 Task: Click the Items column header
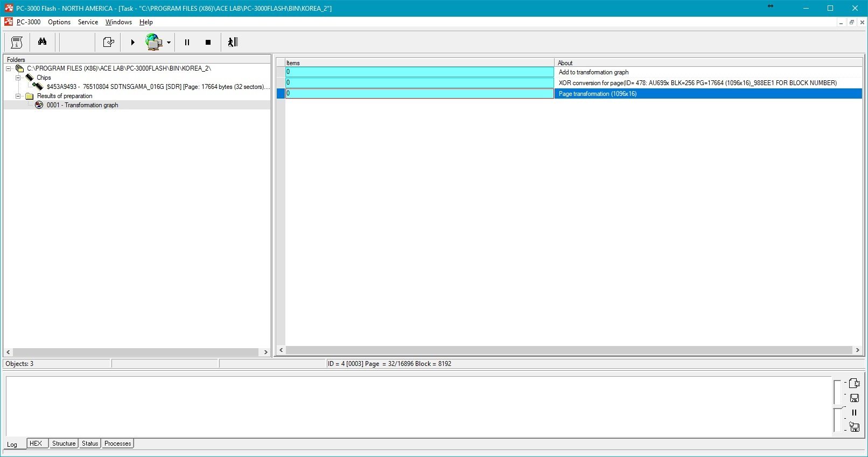tap(419, 63)
